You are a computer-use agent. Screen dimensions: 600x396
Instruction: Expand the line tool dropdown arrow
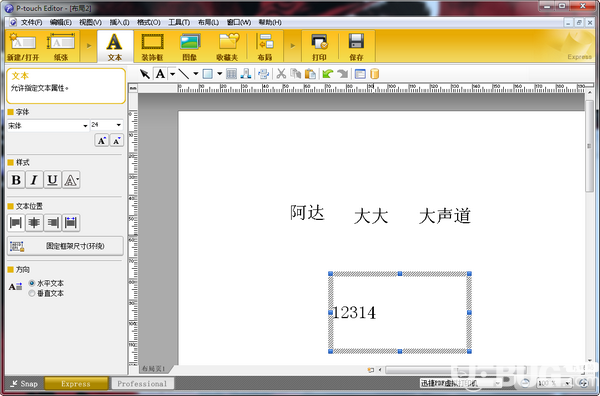[x=196, y=74]
